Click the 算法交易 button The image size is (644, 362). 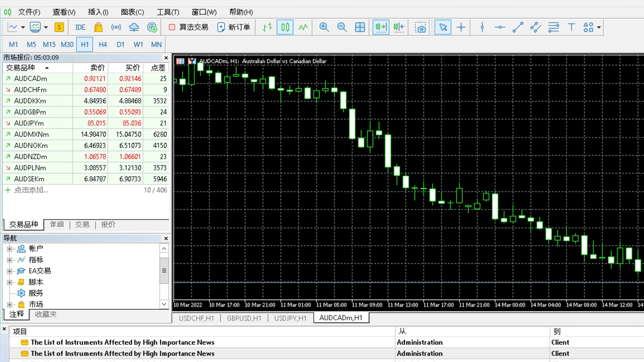[x=189, y=27]
